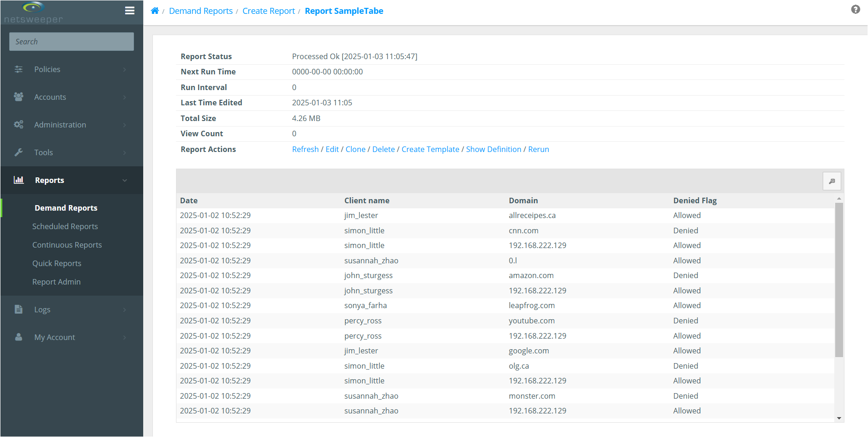Open Demand Reports breadcrumb link
The image size is (868, 437).
pos(201,11)
